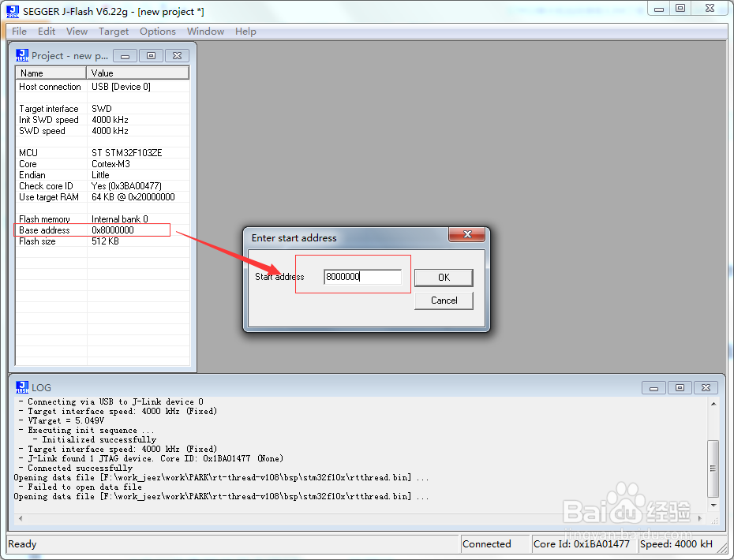Click the 512 KB flash size value
The image size is (734, 560).
pos(105,241)
